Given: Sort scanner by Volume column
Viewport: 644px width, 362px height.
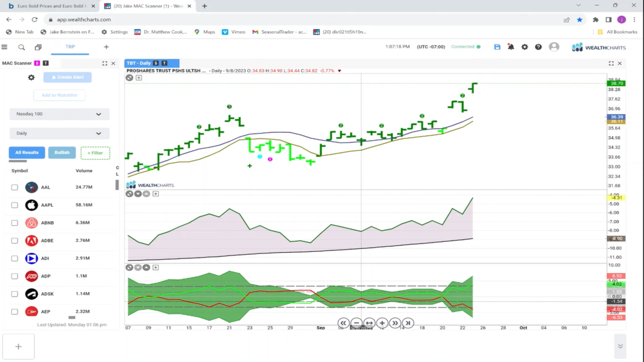Looking at the screenshot, I should click(x=84, y=171).
